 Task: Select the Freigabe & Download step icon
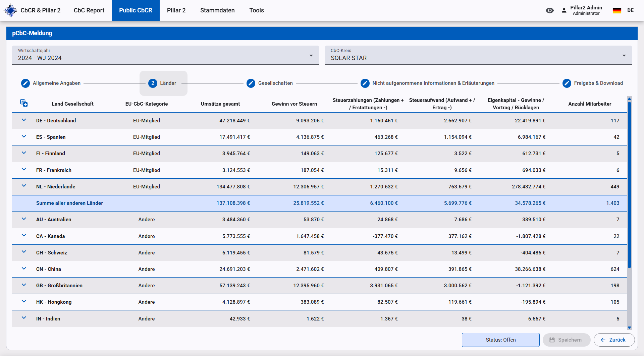click(x=567, y=83)
